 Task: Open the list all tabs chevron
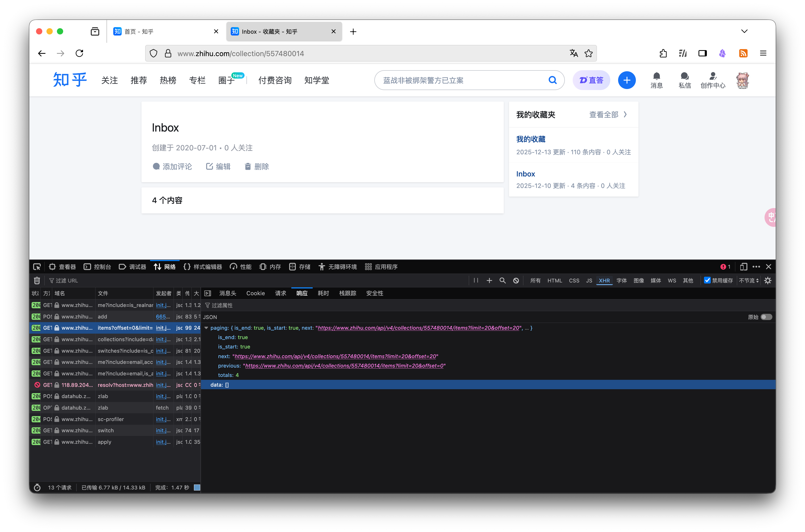pyautogui.click(x=744, y=31)
